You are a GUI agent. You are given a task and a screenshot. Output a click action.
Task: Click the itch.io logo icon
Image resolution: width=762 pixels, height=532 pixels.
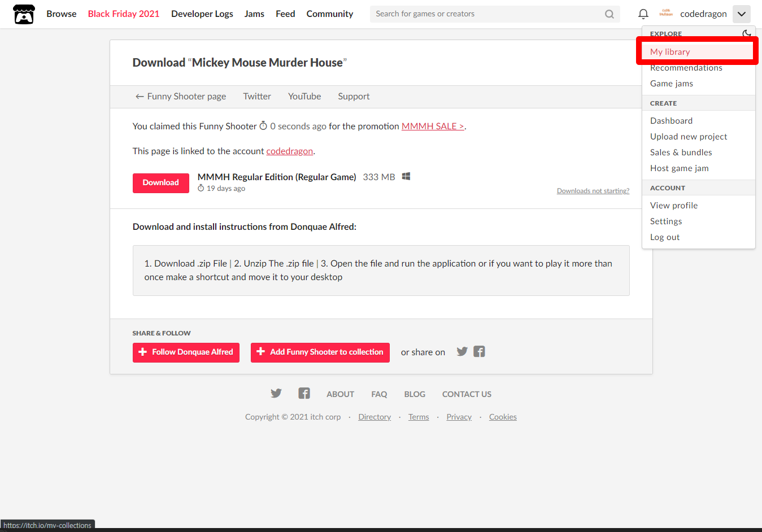pos(24,14)
